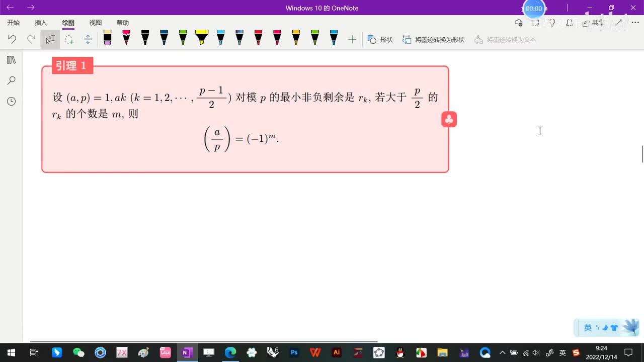Select the last sky blue pen
The height and width of the screenshot is (362, 644).
(x=334, y=38)
